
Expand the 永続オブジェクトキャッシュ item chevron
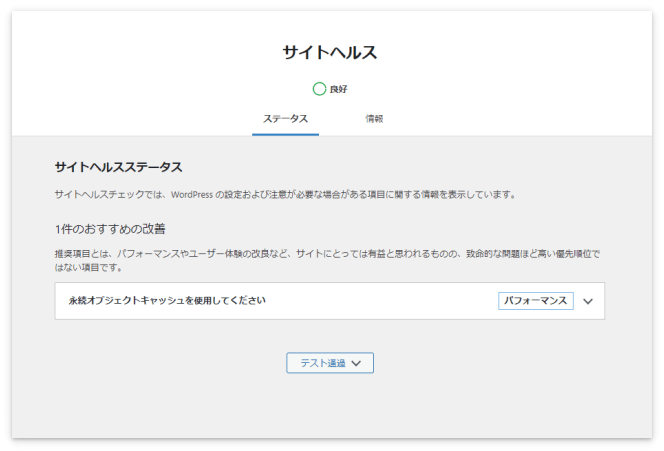tap(588, 301)
